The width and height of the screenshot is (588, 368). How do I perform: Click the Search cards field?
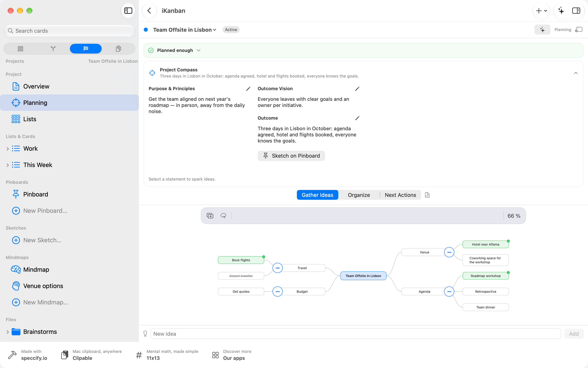click(x=69, y=31)
